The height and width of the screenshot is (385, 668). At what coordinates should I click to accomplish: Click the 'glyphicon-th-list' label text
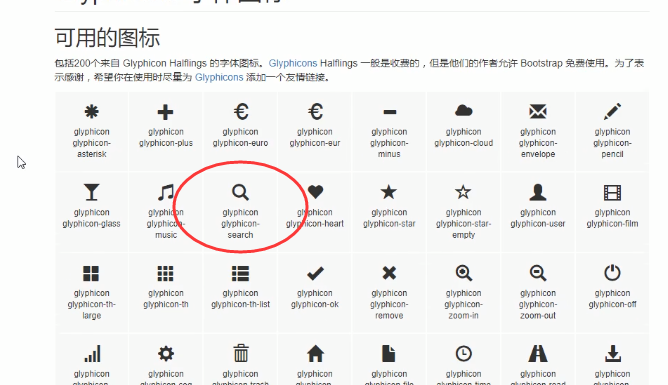click(240, 305)
